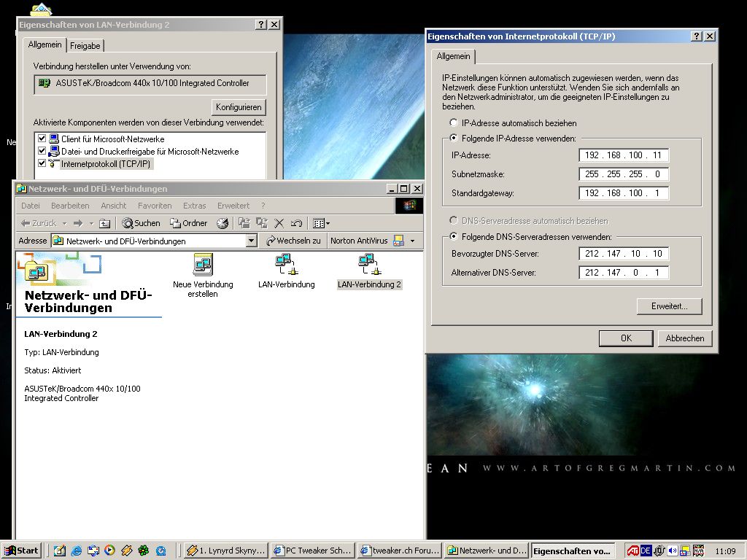Viewport: 747px width, 560px height.
Task: Expand the Norton AntiVirus dropdown arrow
Action: click(412, 241)
